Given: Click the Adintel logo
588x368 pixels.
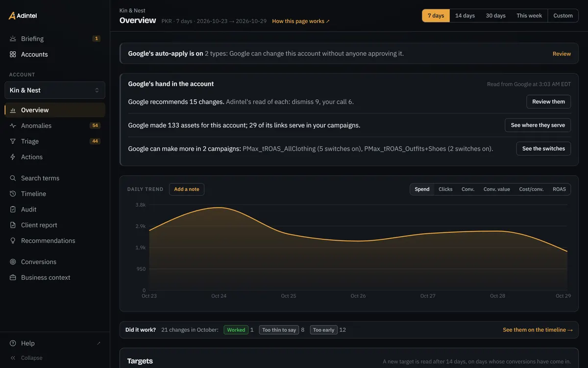Looking at the screenshot, I should point(23,16).
